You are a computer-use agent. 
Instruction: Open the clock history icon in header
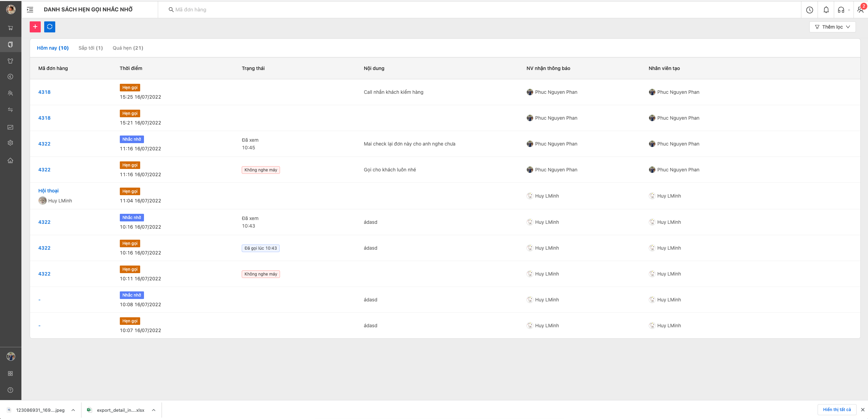pyautogui.click(x=810, y=10)
